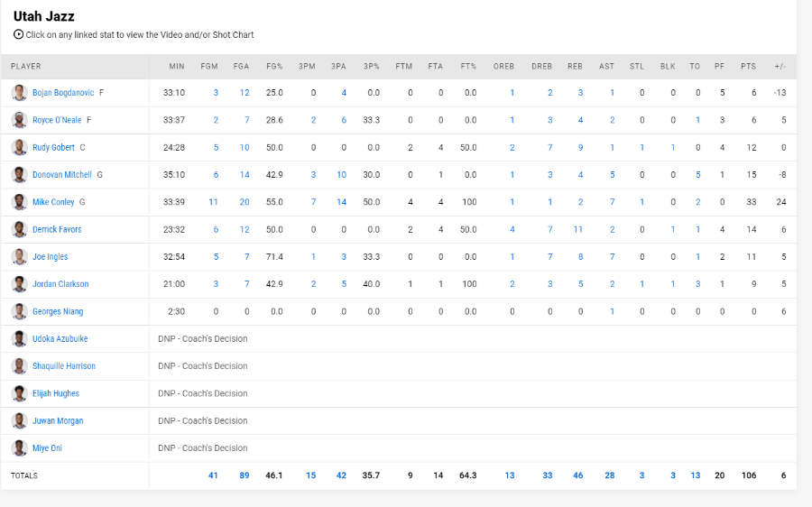View team total 15 three-pointers made
The height and width of the screenshot is (507, 812).
click(310, 475)
